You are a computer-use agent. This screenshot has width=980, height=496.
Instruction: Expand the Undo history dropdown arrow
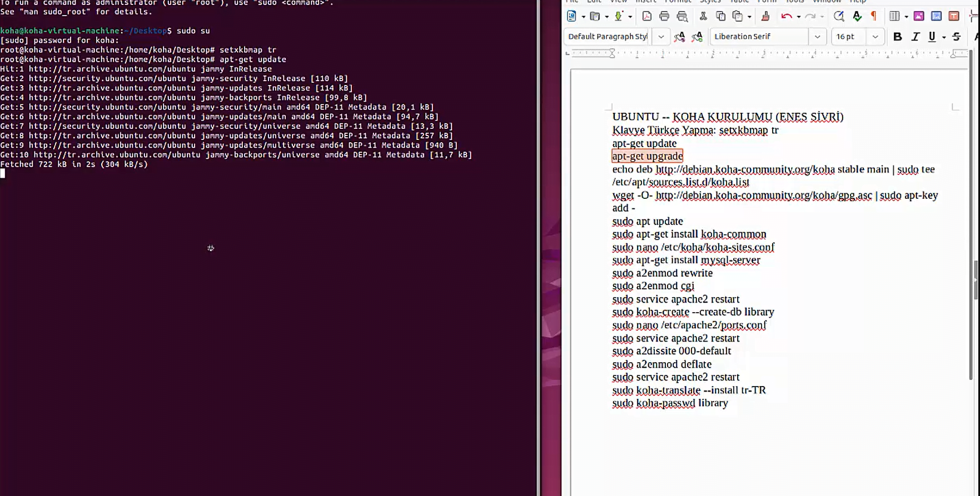click(798, 17)
